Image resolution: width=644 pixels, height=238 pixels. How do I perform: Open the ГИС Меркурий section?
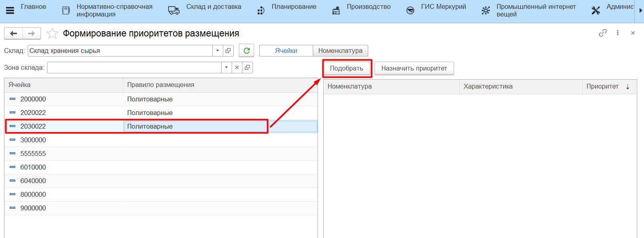click(x=443, y=7)
